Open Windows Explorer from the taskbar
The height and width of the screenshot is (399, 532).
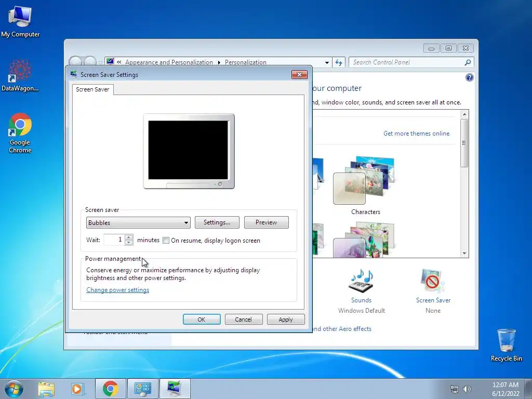pyautogui.click(x=46, y=389)
